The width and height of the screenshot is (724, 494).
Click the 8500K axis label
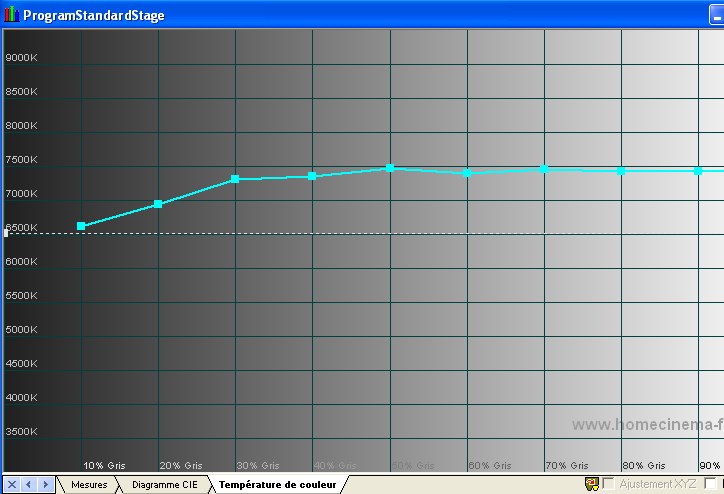21,91
